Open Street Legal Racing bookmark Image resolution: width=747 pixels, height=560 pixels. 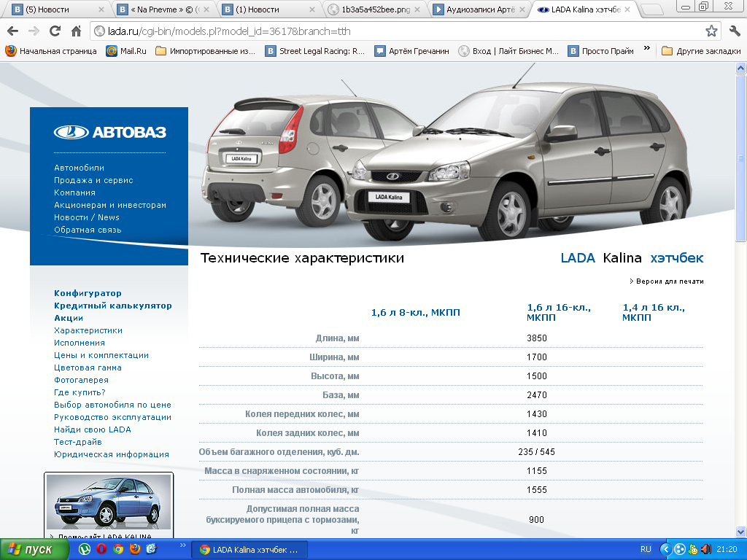click(315, 51)
